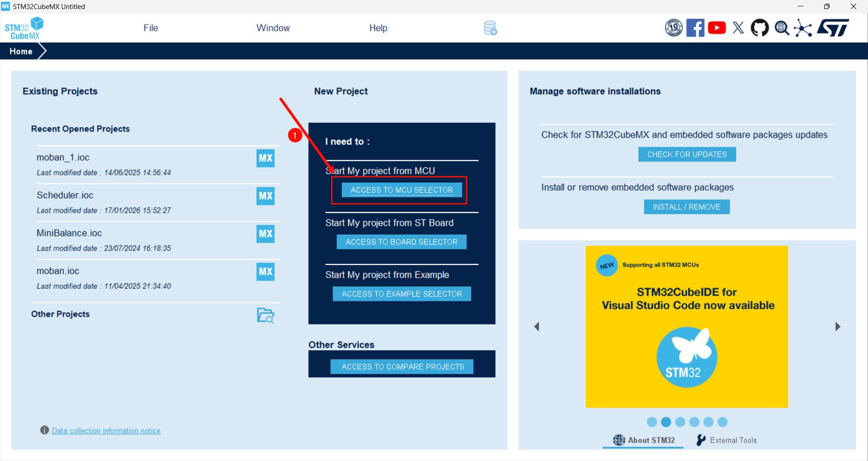Click the ST company logo
This screenshot has height=461, width=868.
coord(833,28)
